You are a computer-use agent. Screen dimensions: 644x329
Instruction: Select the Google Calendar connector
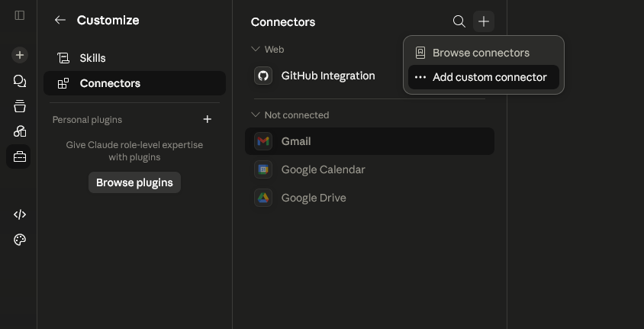click(x=369, y=169)
